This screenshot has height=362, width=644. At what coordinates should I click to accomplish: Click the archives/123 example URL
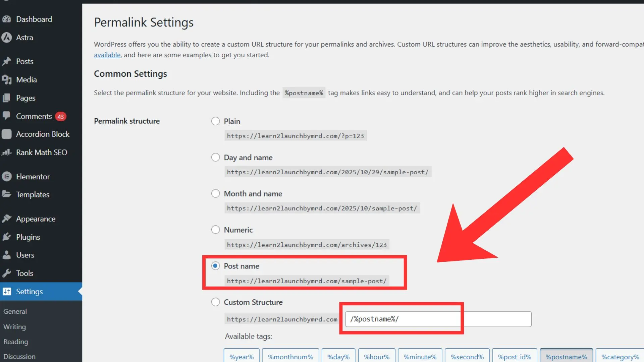(307, 245)
